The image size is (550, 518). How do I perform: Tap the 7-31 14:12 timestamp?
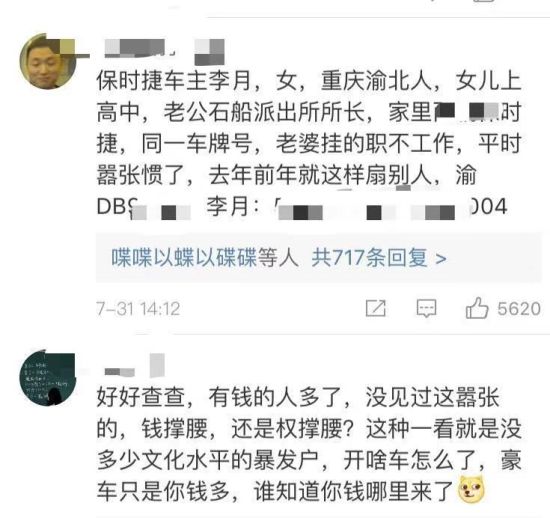pos(138,309)
